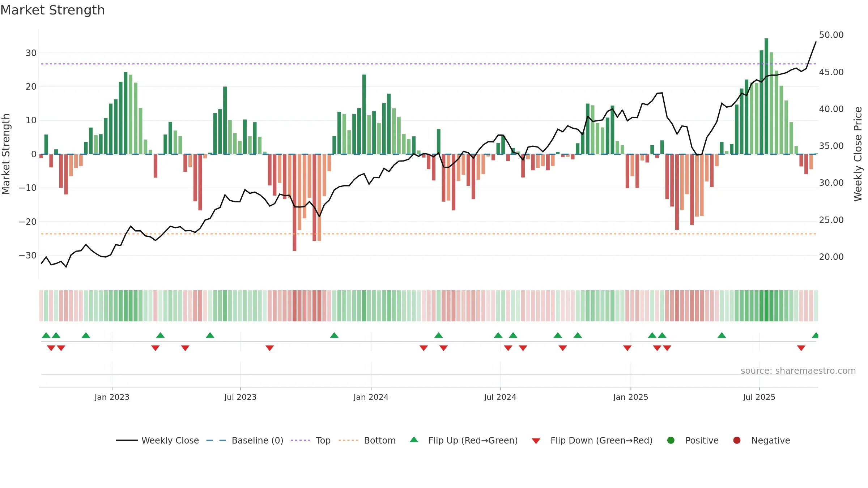Click the Negative legend label
868x488 pixels.
[x=771, y=440]
